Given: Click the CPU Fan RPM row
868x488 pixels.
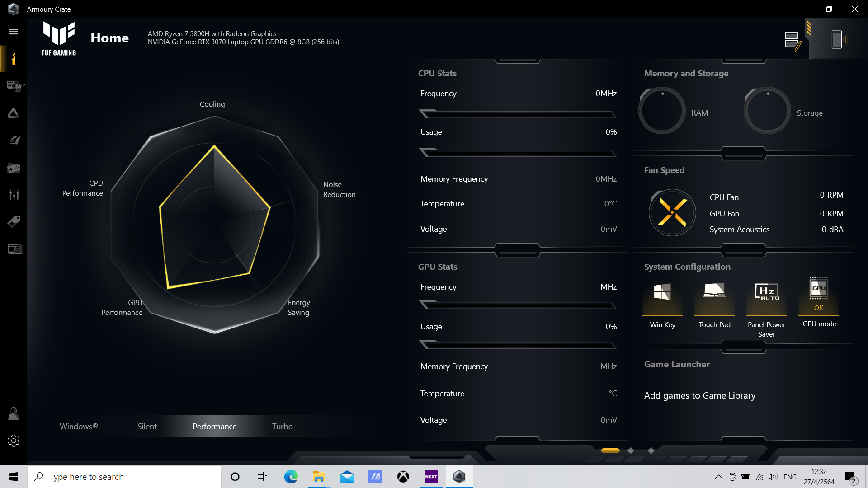Looking at the screenshot, I should coord(776,197).
